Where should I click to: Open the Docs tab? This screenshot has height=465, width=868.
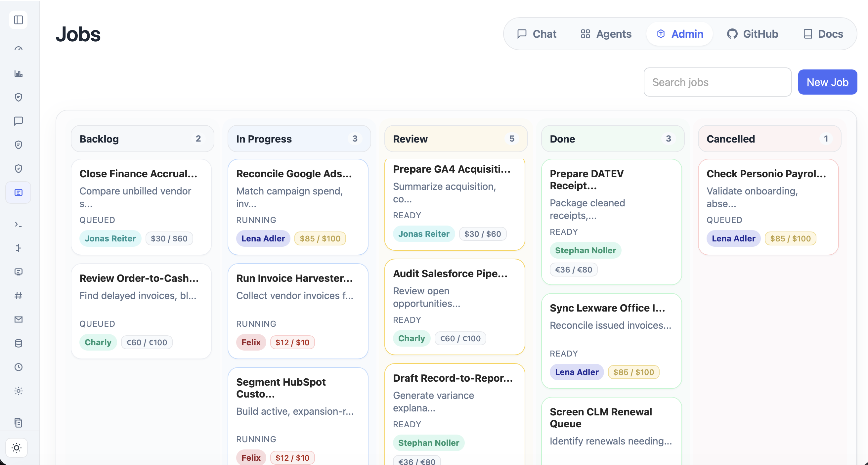coord(823,34)
